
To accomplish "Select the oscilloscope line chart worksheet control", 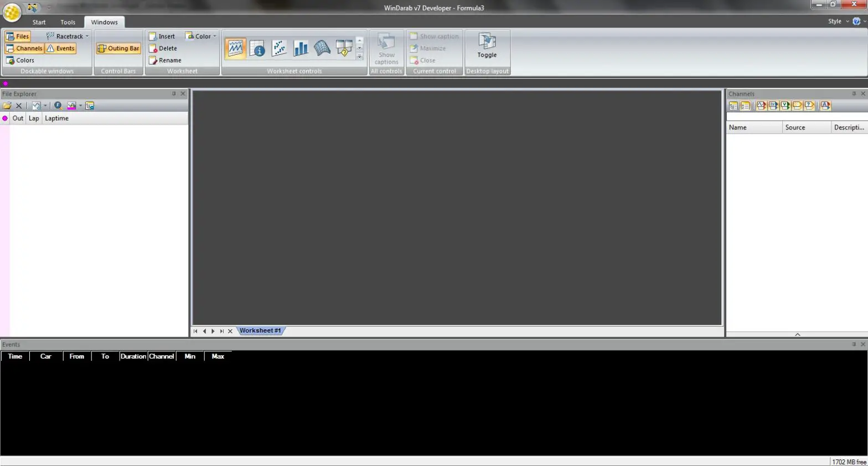I will tap(235, 48).
